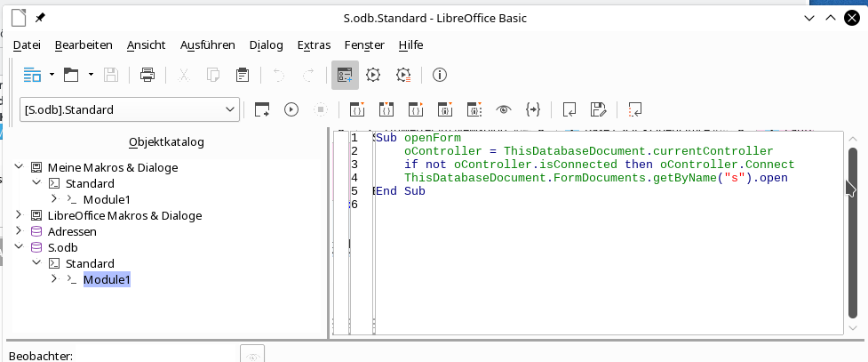Select Meine Makros & Dialoge entry
The height and width of the screenshot is (362, 868).
tap(112, 167)
